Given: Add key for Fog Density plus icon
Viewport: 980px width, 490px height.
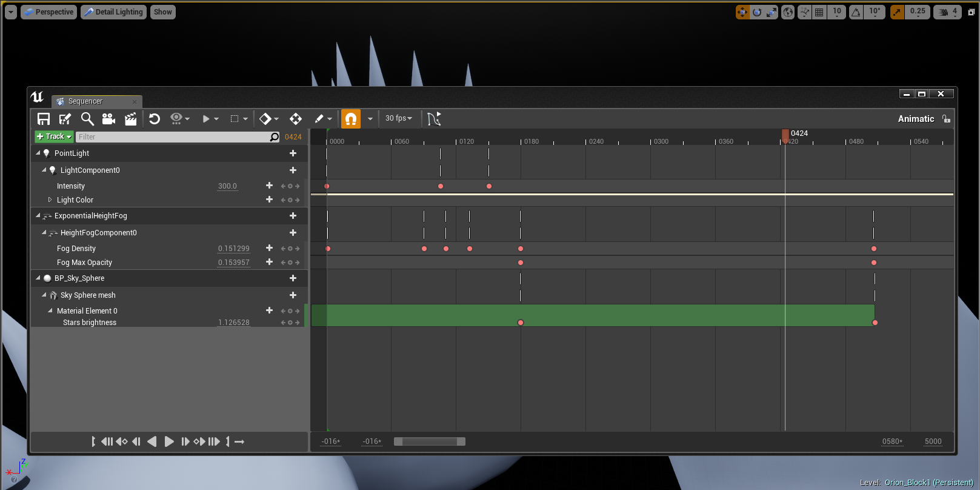Looking at the screenshot, I should click(269, 248).
